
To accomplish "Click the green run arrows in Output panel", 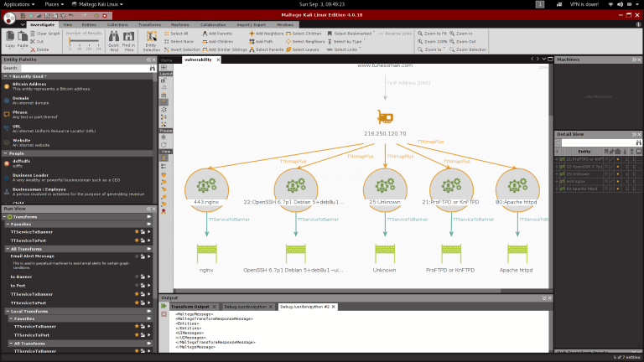I will (164, 306).
